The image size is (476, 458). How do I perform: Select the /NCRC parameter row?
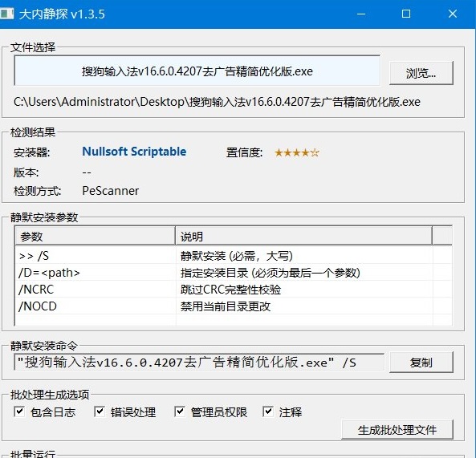click(233, 289)
